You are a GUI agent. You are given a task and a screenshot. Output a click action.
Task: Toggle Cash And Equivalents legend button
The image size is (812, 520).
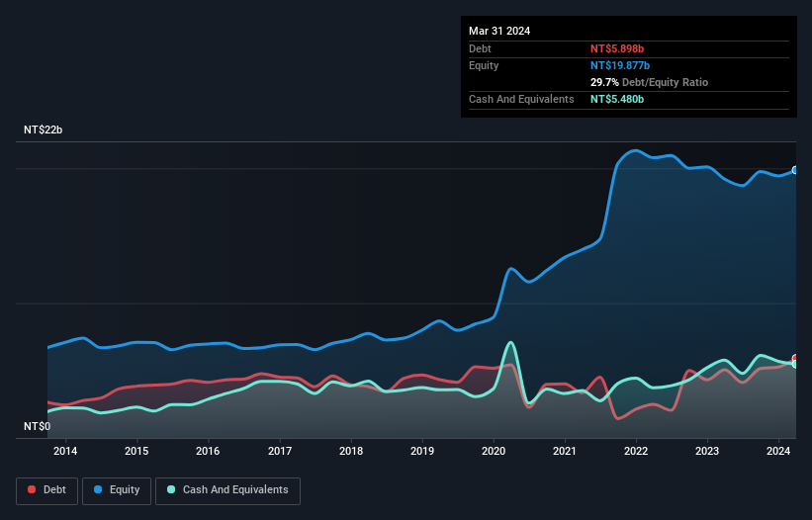point(227,490)
